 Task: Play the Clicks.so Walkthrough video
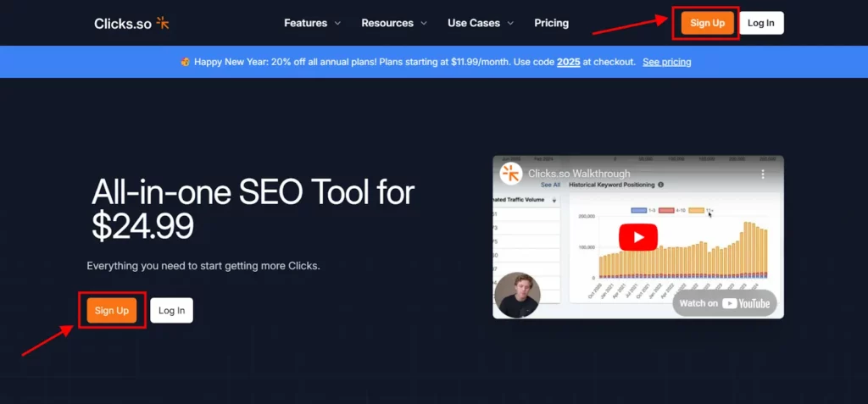pos(638,237)
